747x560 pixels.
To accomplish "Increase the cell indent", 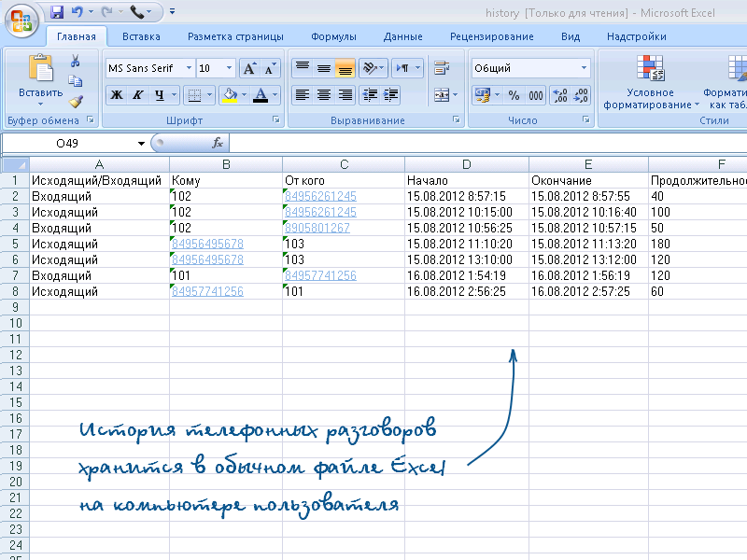I will tap(390, 95).
